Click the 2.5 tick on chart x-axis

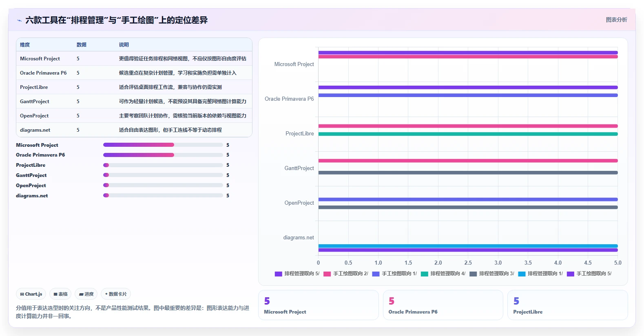468,263
